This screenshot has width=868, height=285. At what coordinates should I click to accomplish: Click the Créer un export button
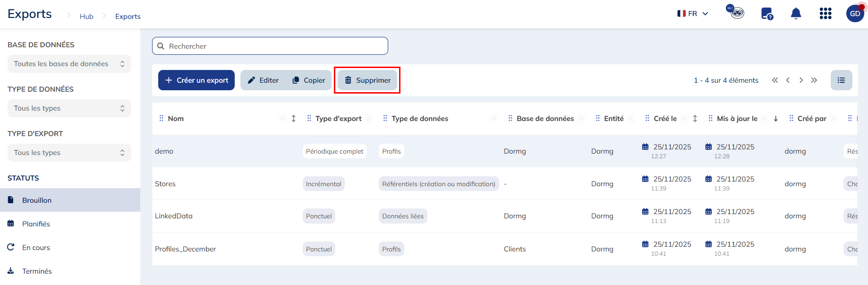tap(196, 80)
